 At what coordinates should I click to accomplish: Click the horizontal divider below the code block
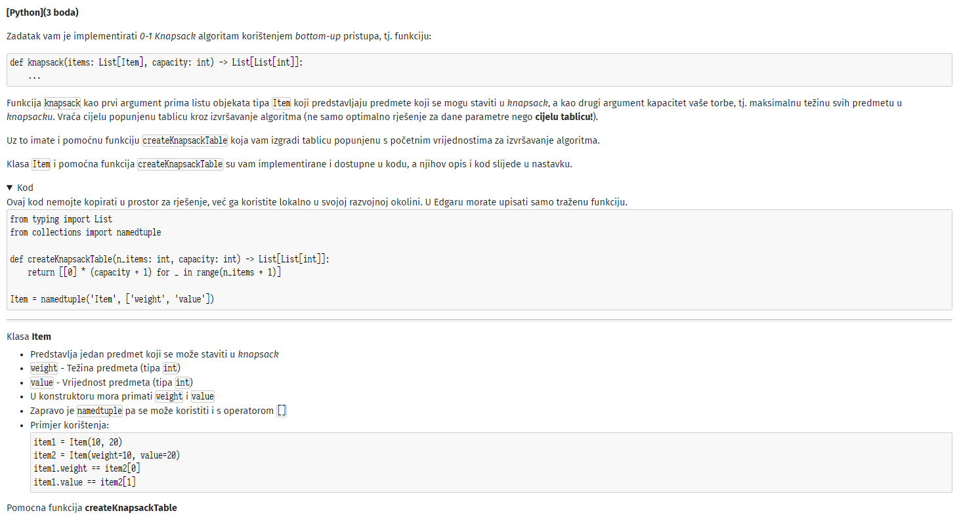coord(479,321)
